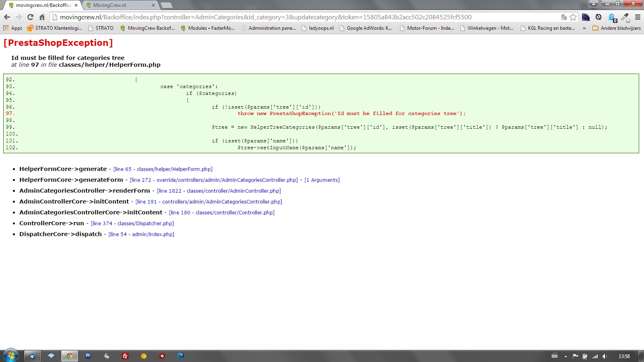Image resolution: width=644 pixels, height=362 pixels.
Task: Reload the current page
Action: pyautogui.click(x=30, y=17)
